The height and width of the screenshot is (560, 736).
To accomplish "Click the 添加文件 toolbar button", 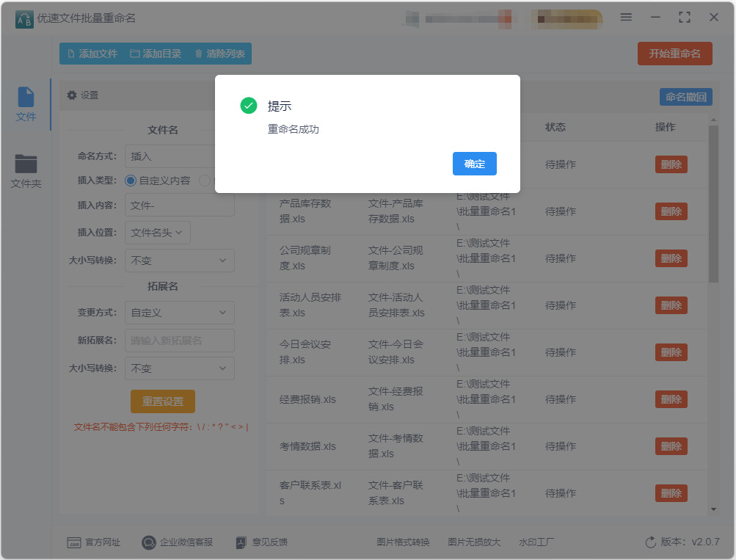I will (92, 54).
